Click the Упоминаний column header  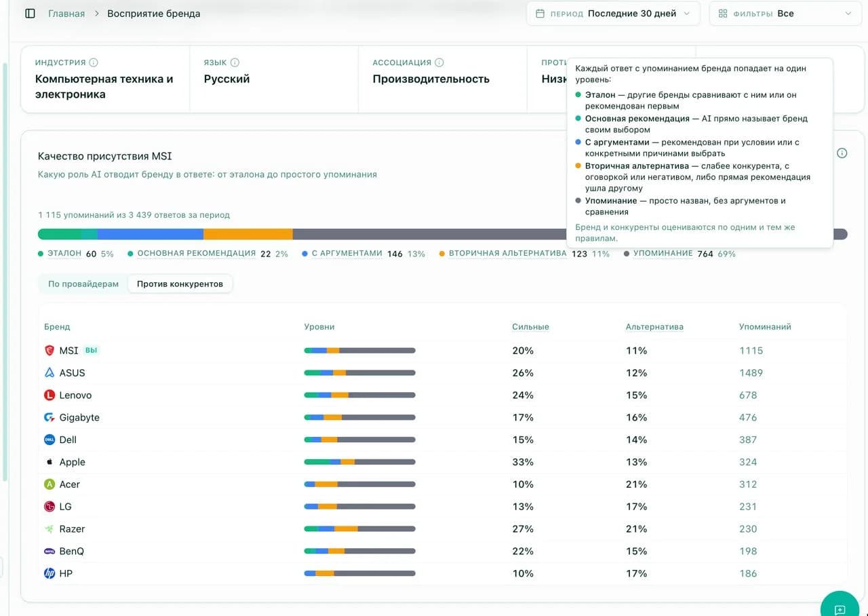click(765, 327)
